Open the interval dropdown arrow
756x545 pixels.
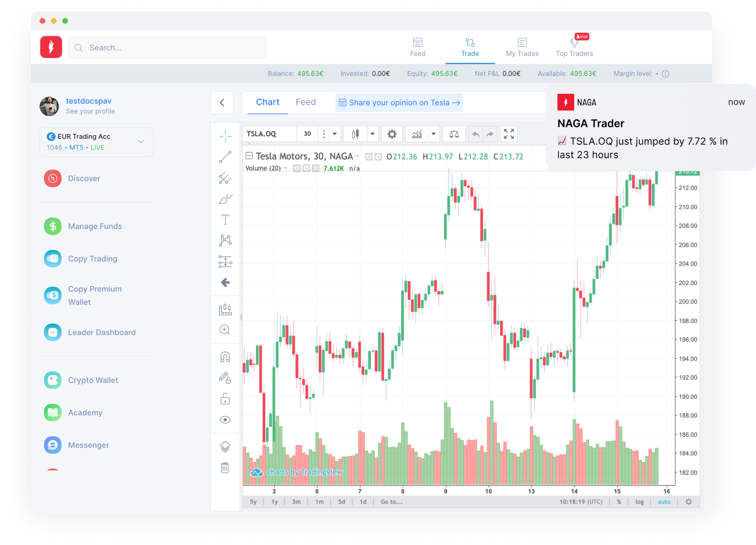click(335, 134)
